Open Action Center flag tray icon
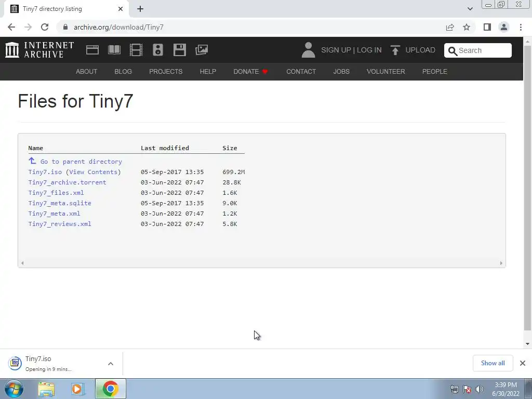Screen dimensions: 532x399 [467, 389]
